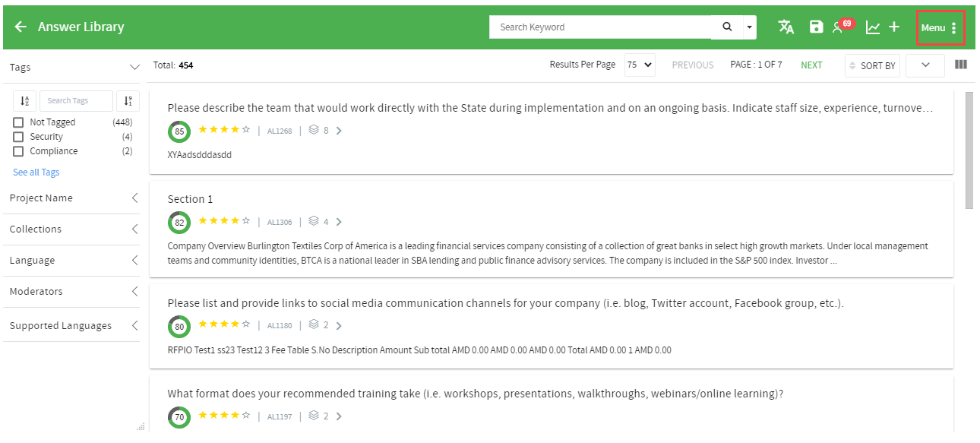The height and width of the screenshot is (443, 980).
Task: Open the analytics chart icon
Action: [873, 27]
